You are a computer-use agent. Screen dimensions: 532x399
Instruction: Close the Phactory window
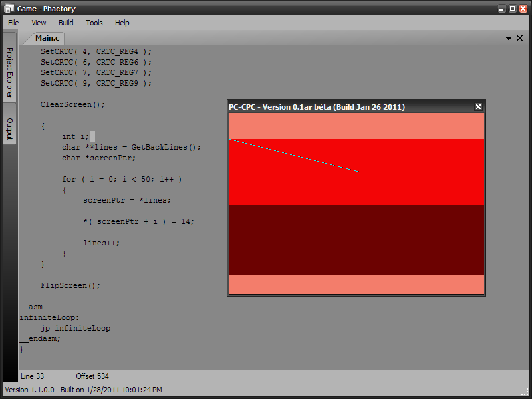[523, 9]
